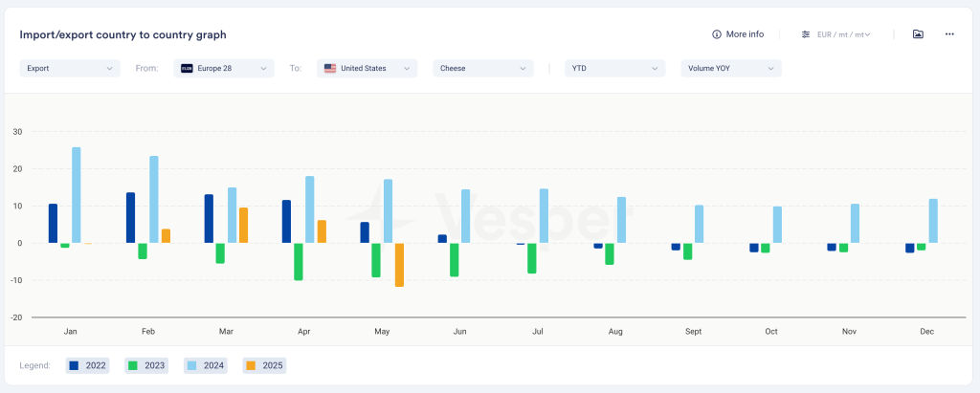
Task: Click the save chart image icon
Action: click(918, 34)
